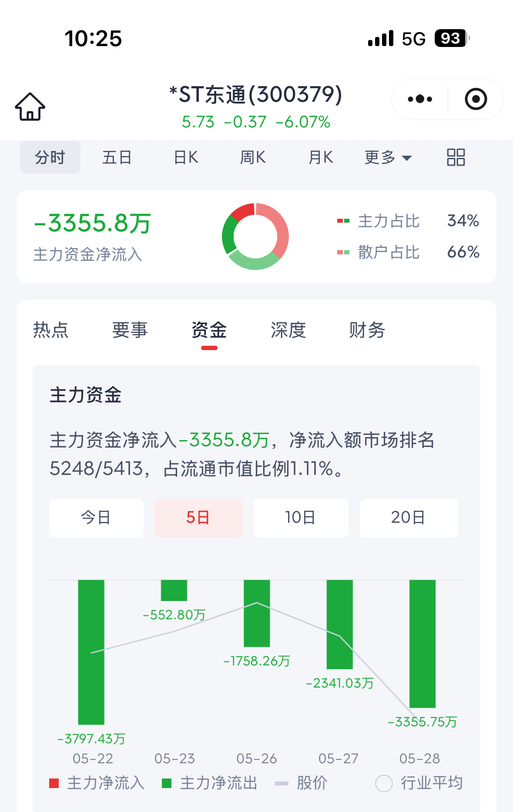
Task: Tap the 05-23 outflow bar
Action: (174, 590)
